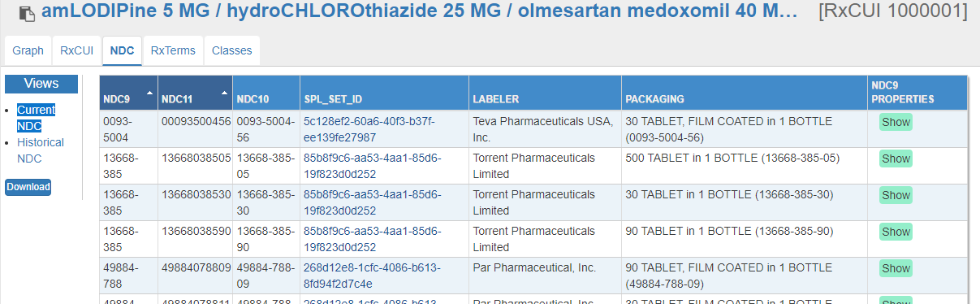The height and width of the screenshot is (304, 980).
Task: Show NDC9 properties for Teva 0093-5004
Action: click(x=896, y=122)
